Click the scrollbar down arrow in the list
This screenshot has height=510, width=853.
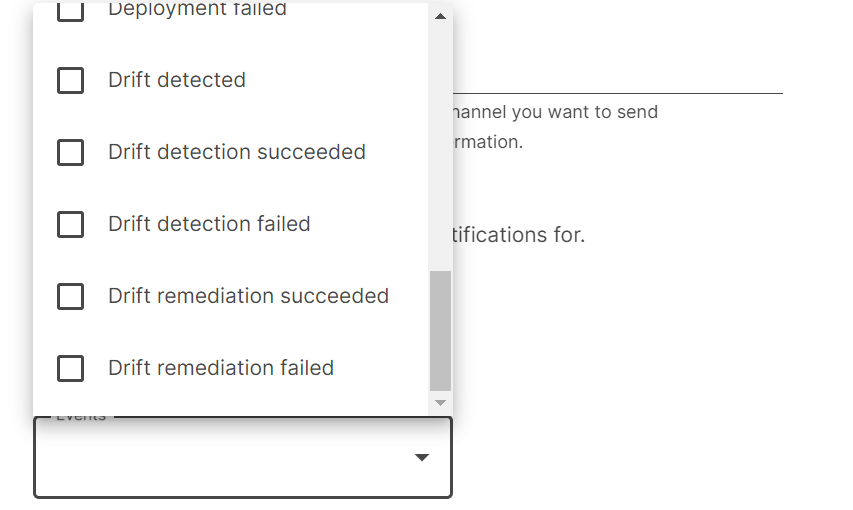click(441, 402)
